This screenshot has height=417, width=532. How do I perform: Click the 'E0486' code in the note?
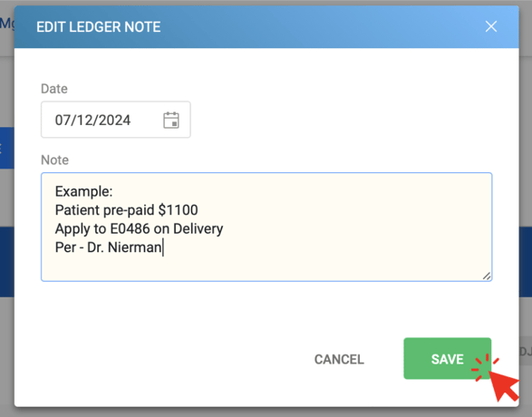coord(130,228)
